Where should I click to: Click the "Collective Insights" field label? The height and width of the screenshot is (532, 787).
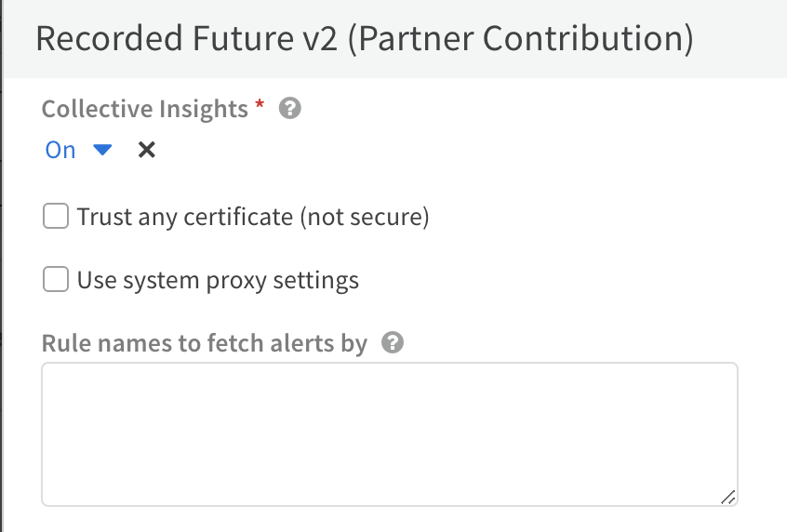click(145, 109)
